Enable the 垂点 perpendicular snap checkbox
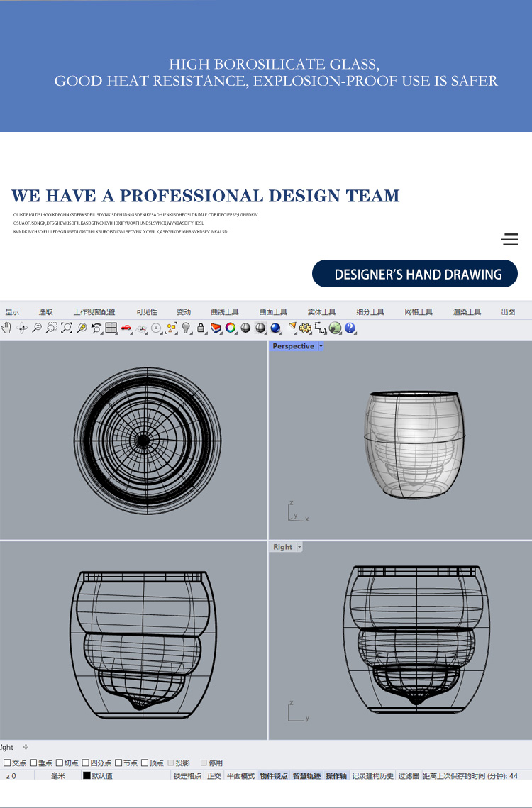Screen dimensions: 532x808 (x=33, y=763)
